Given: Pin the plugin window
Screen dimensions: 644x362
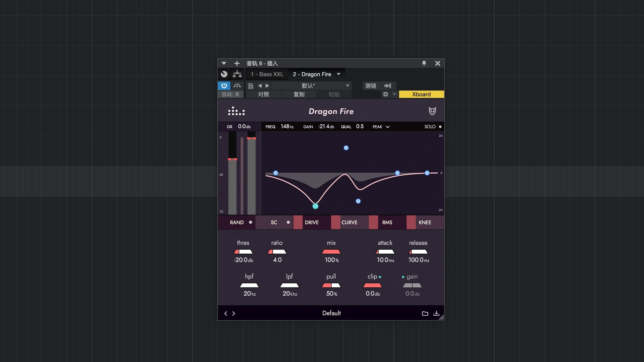Looking at the screenshot, I should [424, 63].
